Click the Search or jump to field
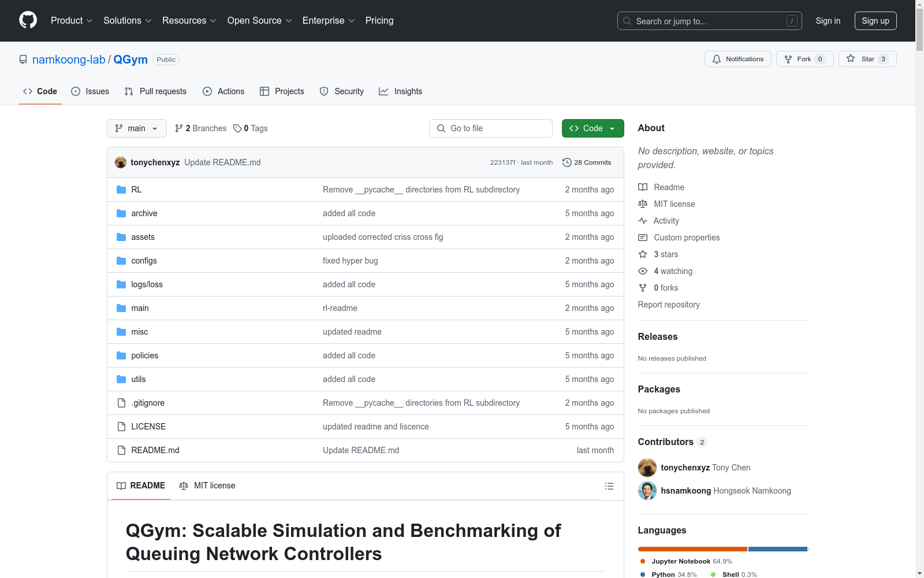This screenshot has width=924, height=578. pos(710,21)
